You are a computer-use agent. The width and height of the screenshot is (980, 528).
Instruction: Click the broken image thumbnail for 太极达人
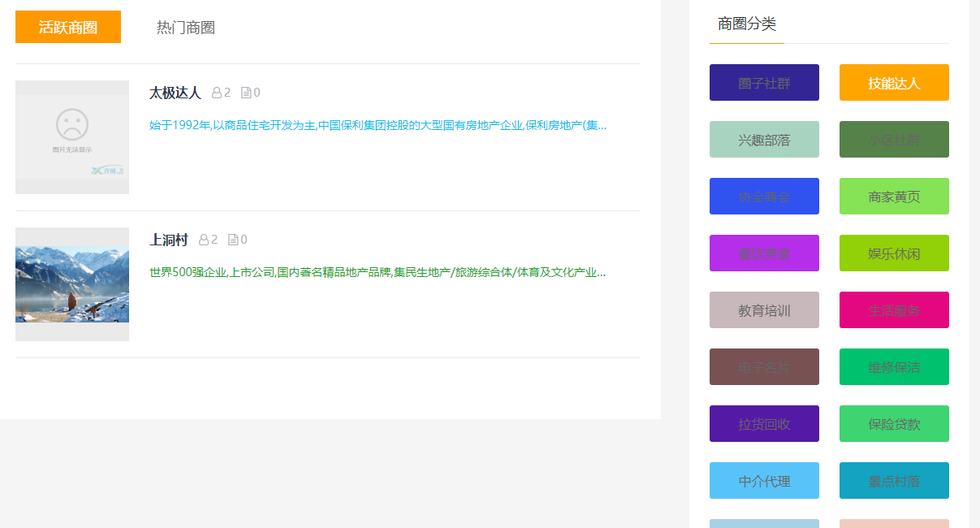click(x=72, y=137)
